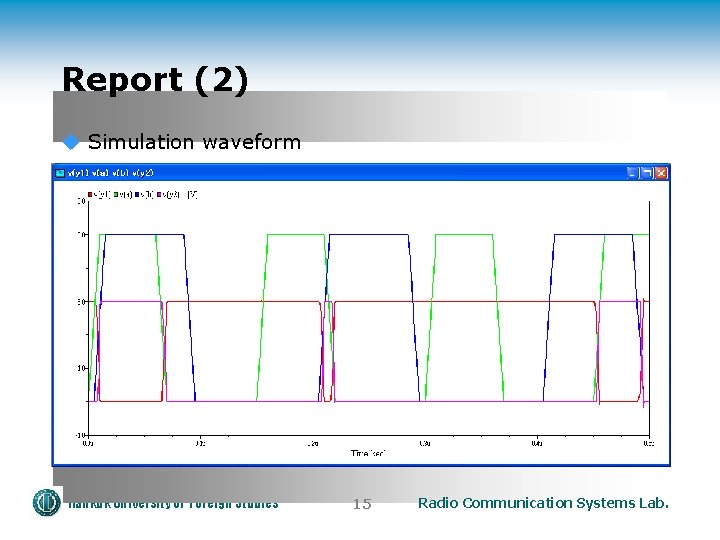Click the University of Foreign Studies footer text

click(x=173, y=504)
